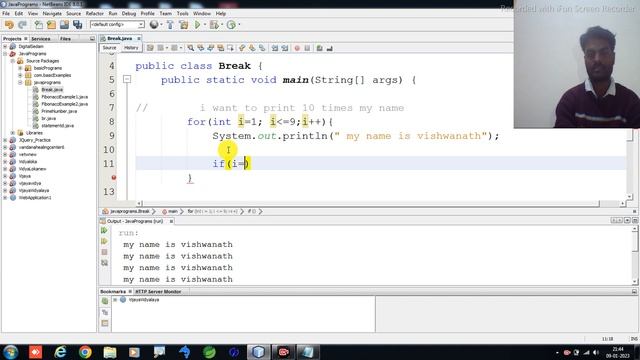Click the volume icon in system tray
The image size is (640, 360).
coord(596,353)
